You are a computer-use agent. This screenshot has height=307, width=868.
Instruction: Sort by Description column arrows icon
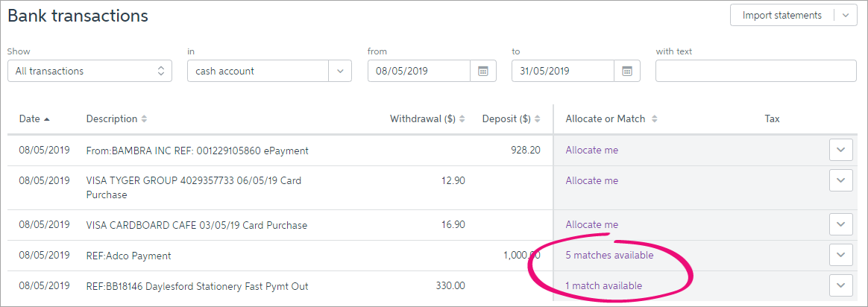pyautogui.click(x=145, y=119)
